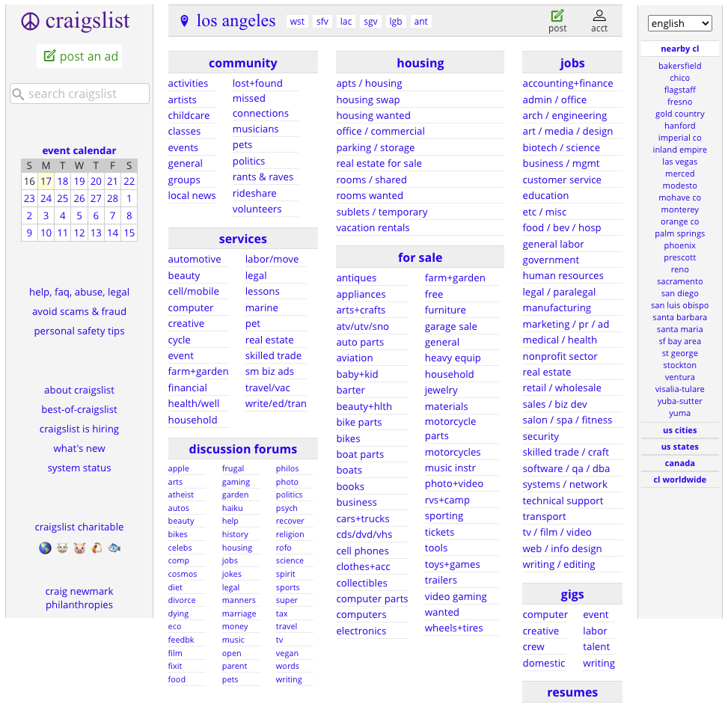The width and height of the screenshot is (728, 704).
Task: Open the discussion forums heading
Action: (x=243, y=449)
